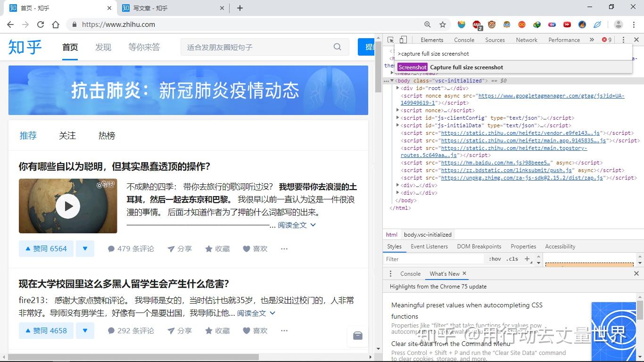
Task: Add new style rule plus icon
Action: (527, 259)
